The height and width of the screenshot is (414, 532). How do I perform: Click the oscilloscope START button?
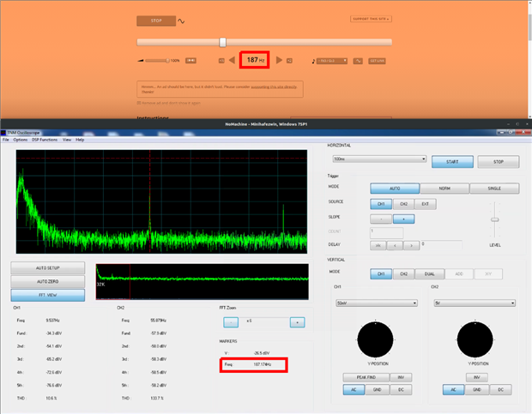point(453,161)
